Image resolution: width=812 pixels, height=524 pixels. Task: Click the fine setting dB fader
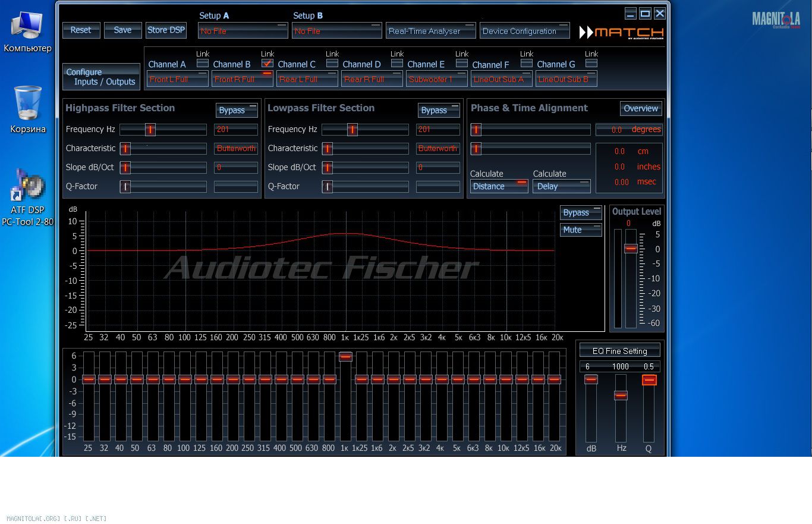(x=591, y=379)
